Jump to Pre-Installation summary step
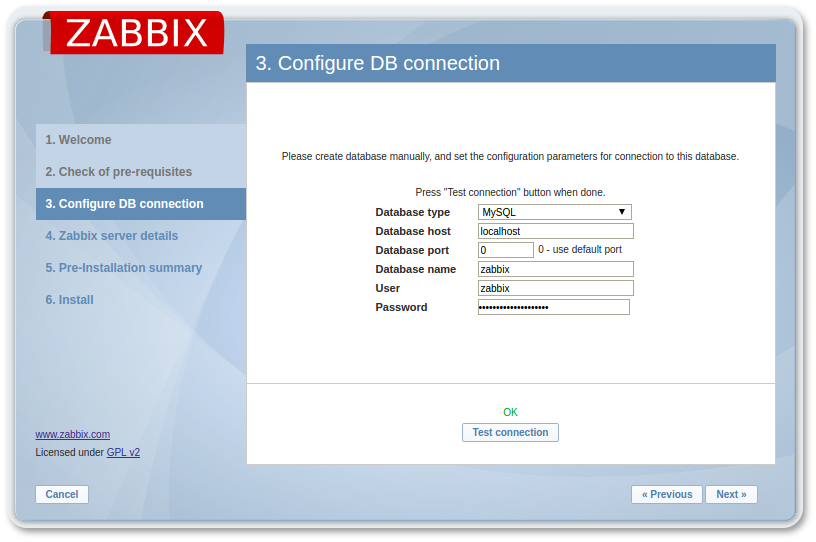The image size is (816, 542). pos(123,268)
